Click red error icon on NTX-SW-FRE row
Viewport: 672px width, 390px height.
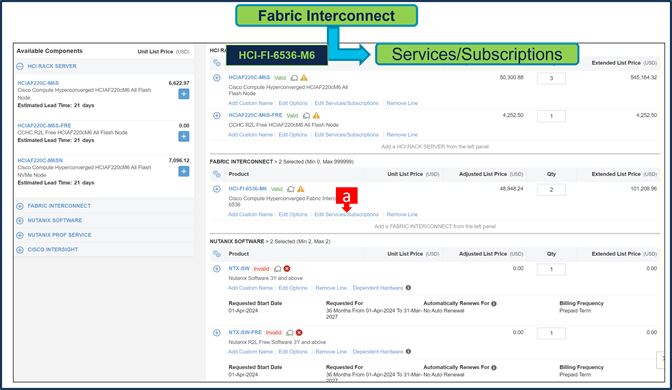click(299, 333)
